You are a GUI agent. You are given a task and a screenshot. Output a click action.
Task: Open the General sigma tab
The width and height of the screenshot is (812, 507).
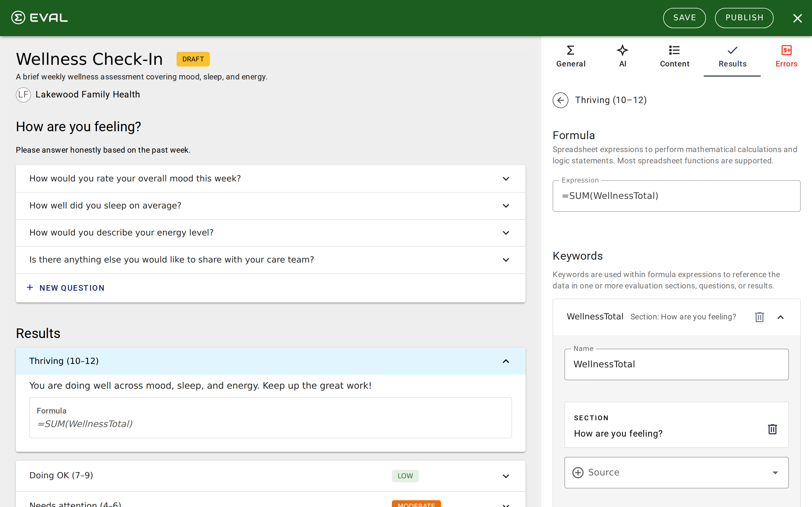click(570, 56)
